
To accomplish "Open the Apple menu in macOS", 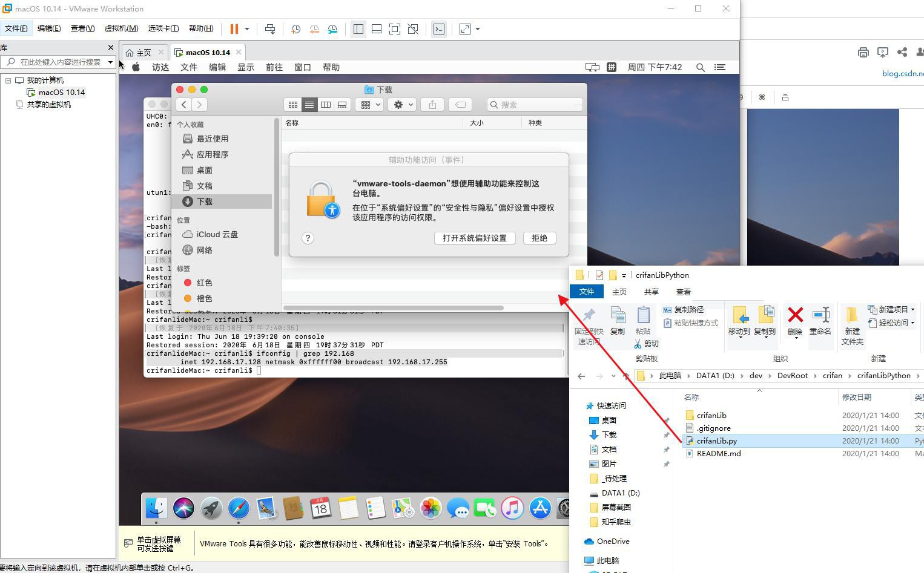I will (136, 67).
